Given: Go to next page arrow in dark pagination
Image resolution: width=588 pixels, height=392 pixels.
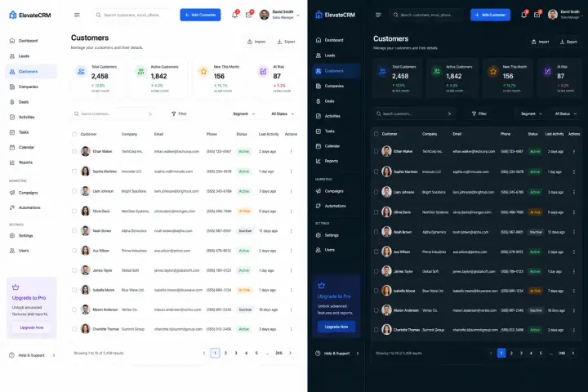Looking at the screenshot, I should (573, 353).
